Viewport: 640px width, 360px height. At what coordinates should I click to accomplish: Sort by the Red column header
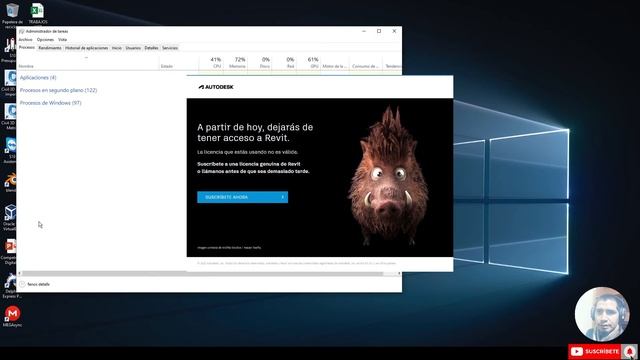[x=284, y=62]
